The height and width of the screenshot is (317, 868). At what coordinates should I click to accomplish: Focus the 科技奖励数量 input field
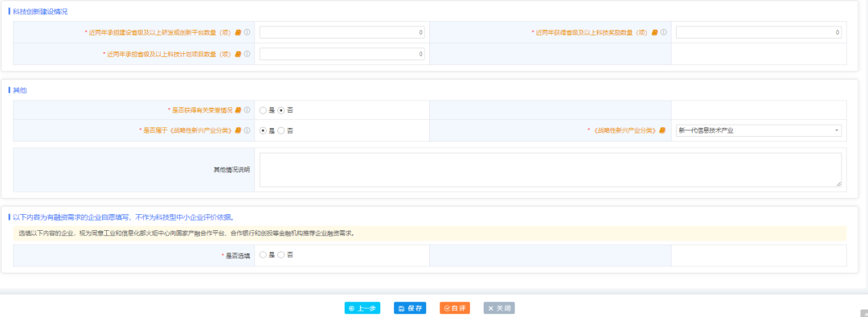tap(759, 32)
